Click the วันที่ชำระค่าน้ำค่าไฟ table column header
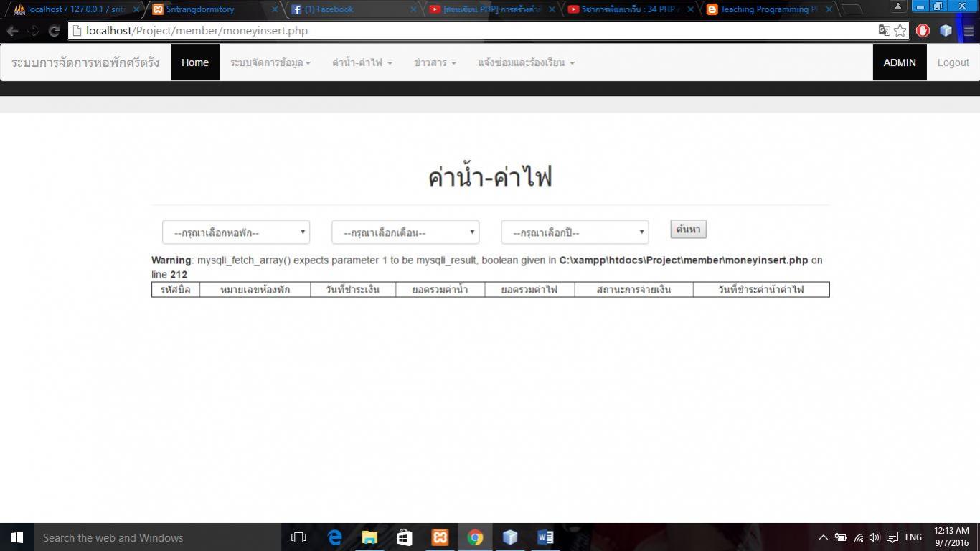Screen dimensions: 980x551 [x=761, y=290]
